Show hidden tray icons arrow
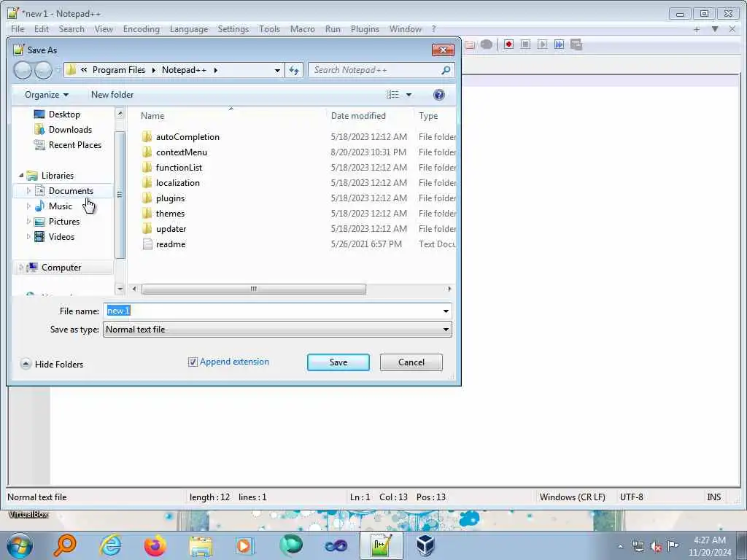The image size is (747, 560). (620, 546)
